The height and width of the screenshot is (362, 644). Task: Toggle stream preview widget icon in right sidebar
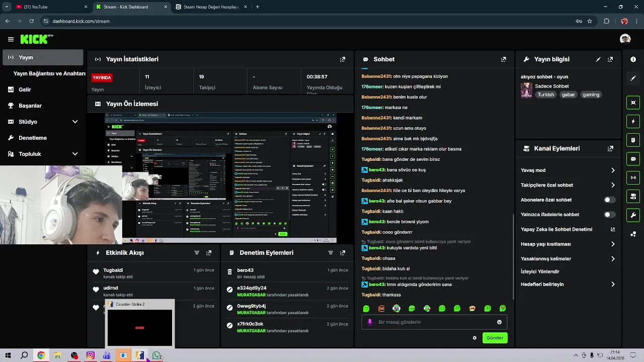coord(633,103)
